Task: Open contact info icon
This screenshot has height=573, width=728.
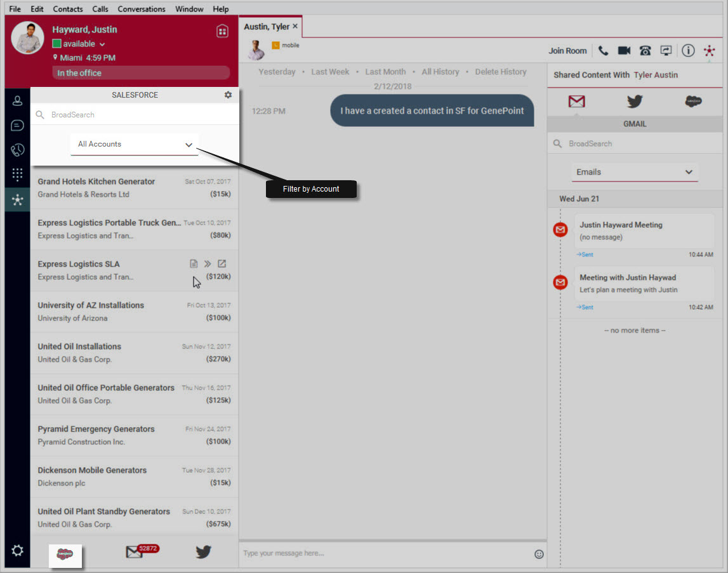Action: [688, 51]
